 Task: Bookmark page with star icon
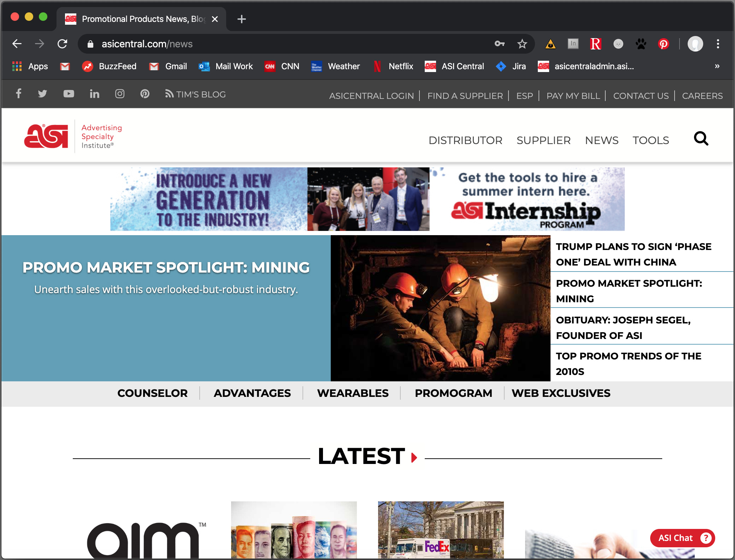pyautogui.click(x=522, y=44)
